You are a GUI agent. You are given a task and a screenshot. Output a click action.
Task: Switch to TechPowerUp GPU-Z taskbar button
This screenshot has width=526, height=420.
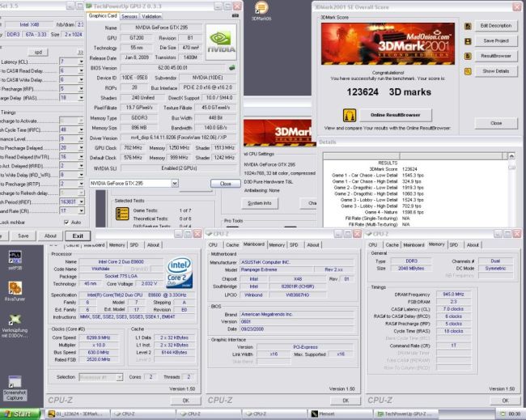pyautogui.click(x=406, y=414)
